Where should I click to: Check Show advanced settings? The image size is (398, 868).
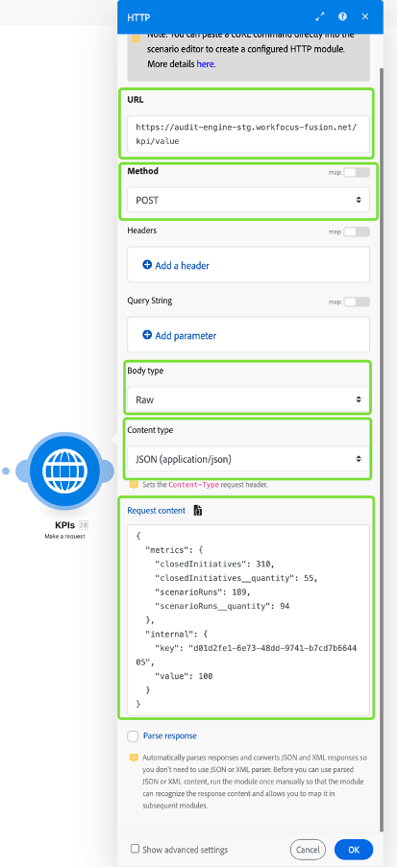[135, 849]
